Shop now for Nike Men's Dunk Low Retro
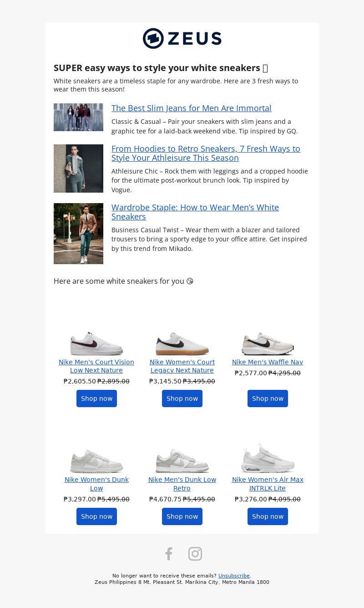The width and height of the screenshot is (364, 608). 182,516
